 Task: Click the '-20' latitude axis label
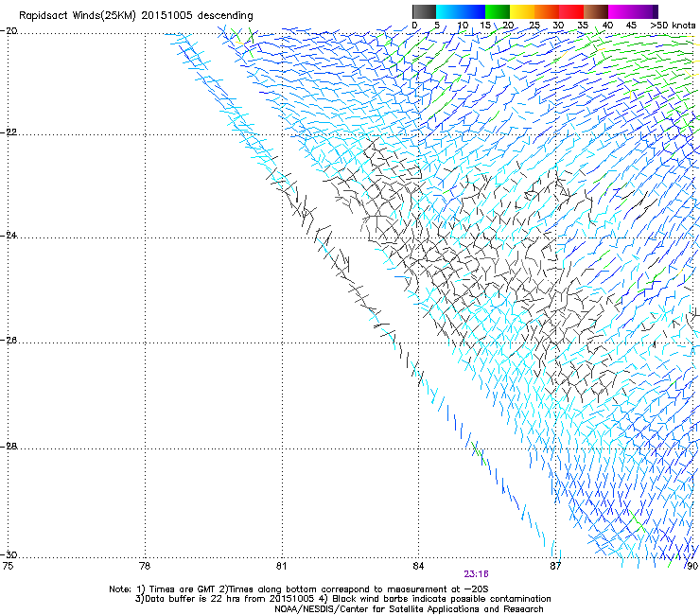pyautogui.click(x=9, y=31)
